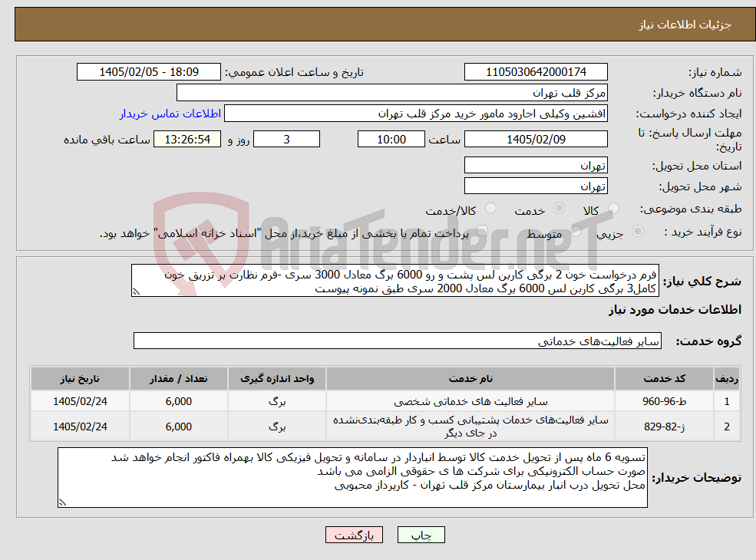Click سایر فعالیت های خدماتی شخصی cell
This screenshot has width=756, height=560.
click(x=470, y=401)
